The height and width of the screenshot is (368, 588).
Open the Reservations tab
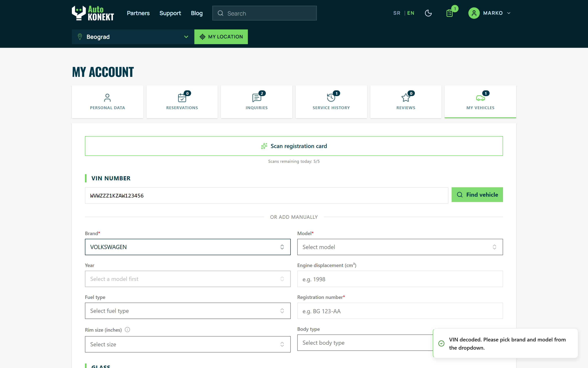coord(182,102)
